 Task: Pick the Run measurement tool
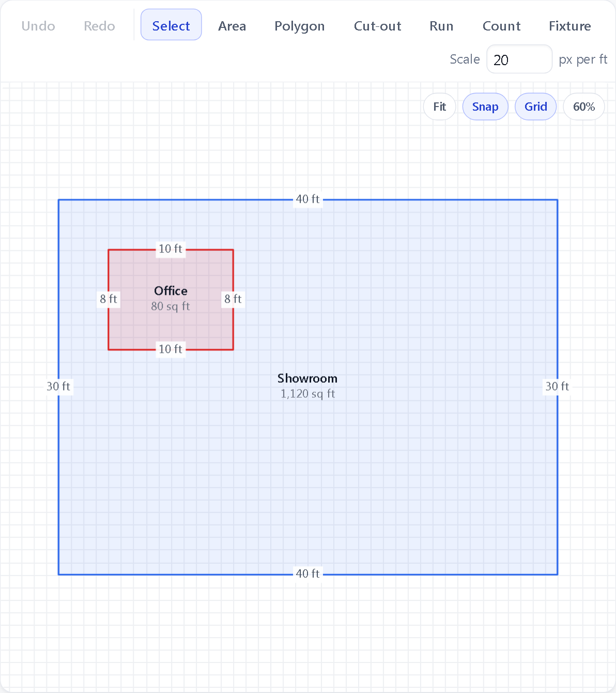(x=441, y=26)
